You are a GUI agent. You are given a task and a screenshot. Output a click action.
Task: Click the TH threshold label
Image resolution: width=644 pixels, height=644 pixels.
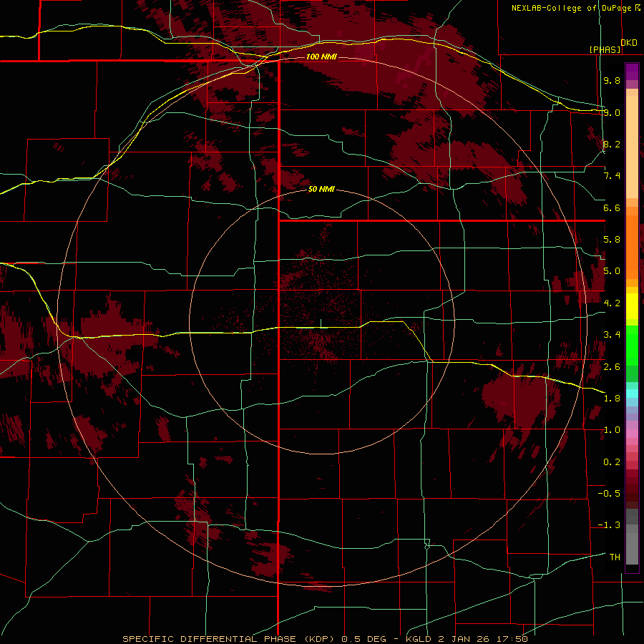pos(615,557)
